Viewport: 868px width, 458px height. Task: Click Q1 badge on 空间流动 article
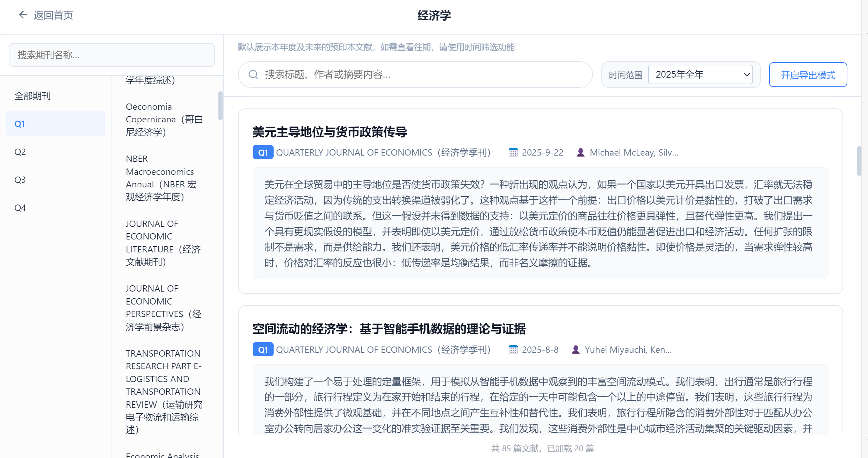263,350
